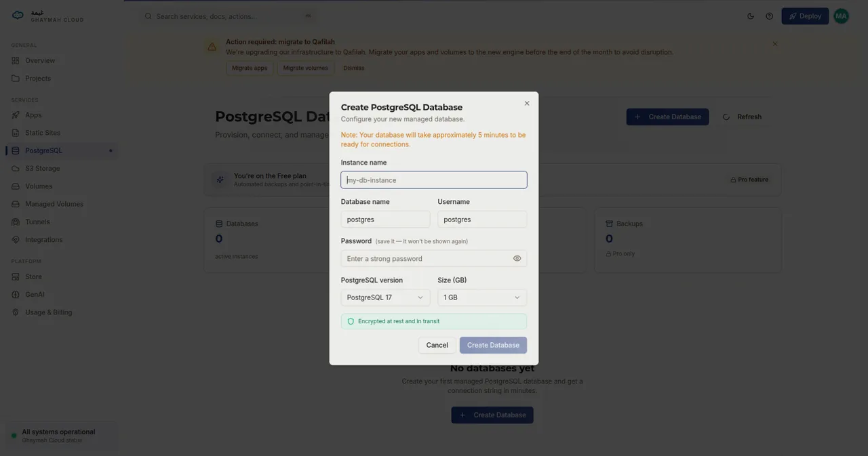This screenshot has width=868, height=456.
Task: Click the bottom Create Database button
Action: click(492, 415)
